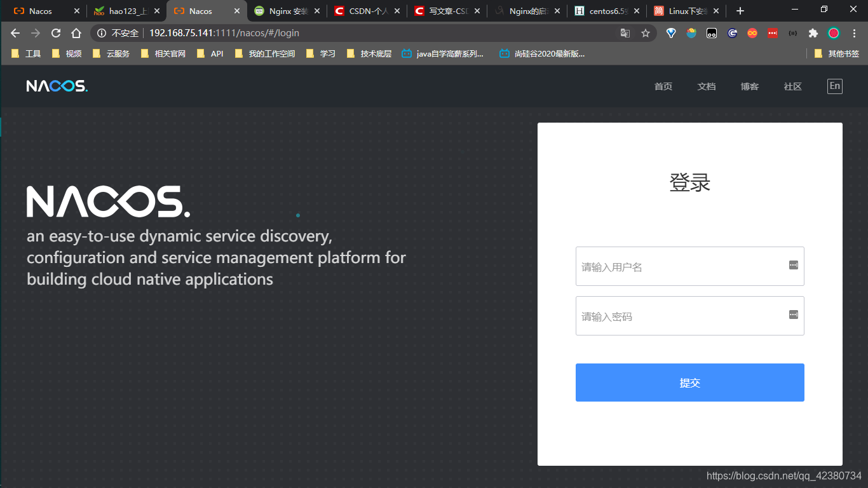Open the 尚硅谷2020最新版 bookmark
Screen dimensions: 868x488
coord(542,54)
